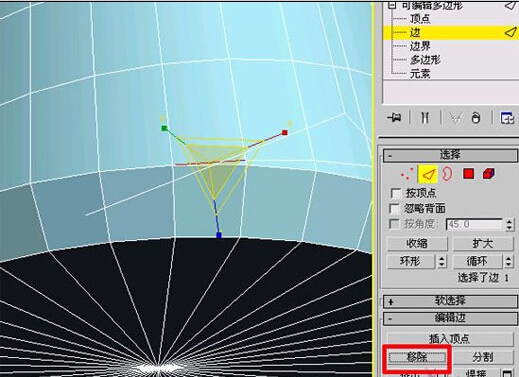The image size is (519, 377).
Task: Click the green Y-axis gizmo handle
Action: [164, 128]
